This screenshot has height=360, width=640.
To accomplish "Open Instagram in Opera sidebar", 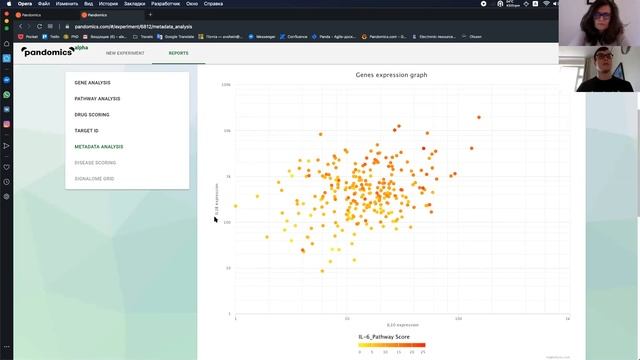I will 7,124.
